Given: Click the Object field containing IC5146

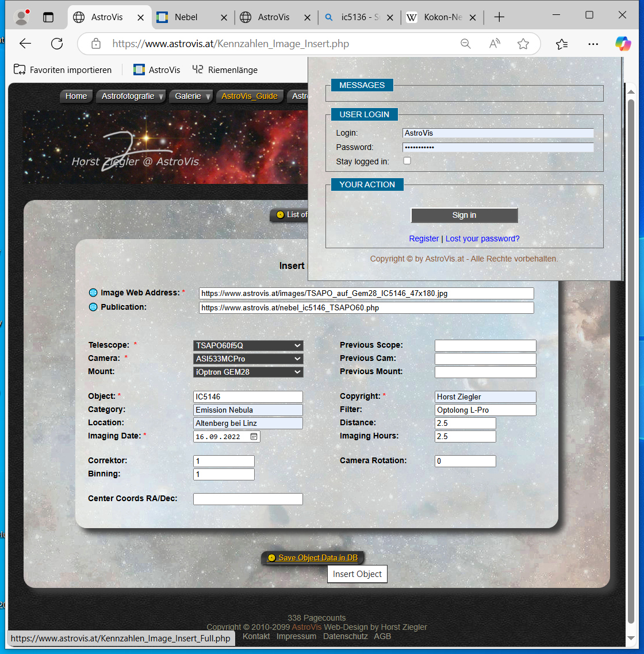Looking at the screenshot, I should coord(248,397).
